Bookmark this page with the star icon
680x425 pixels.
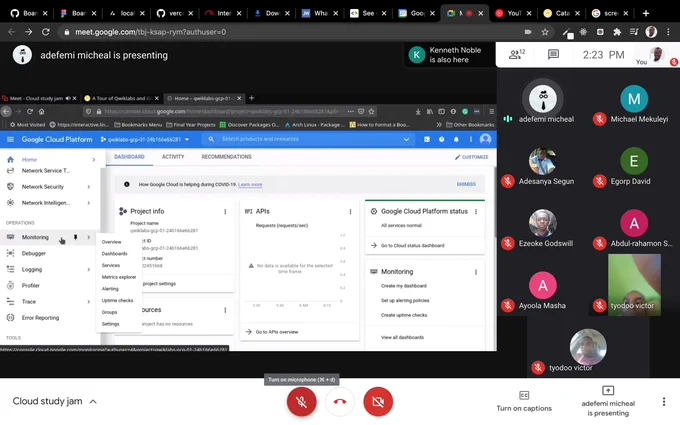click(x=545, y=32)
